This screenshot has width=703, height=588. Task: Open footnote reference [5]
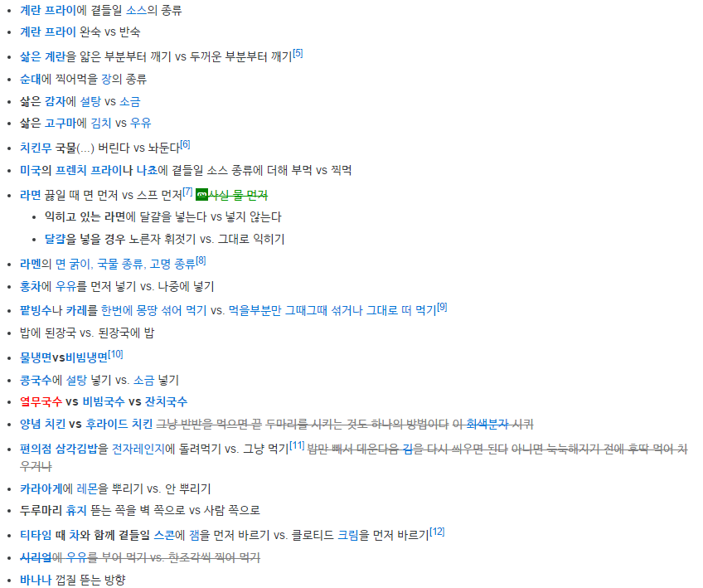[298, 54]
